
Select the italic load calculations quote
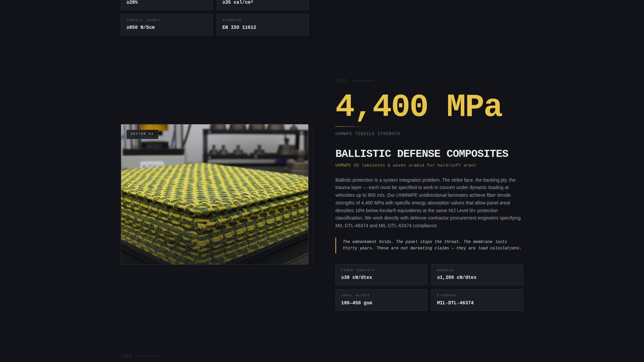point(432,245)
